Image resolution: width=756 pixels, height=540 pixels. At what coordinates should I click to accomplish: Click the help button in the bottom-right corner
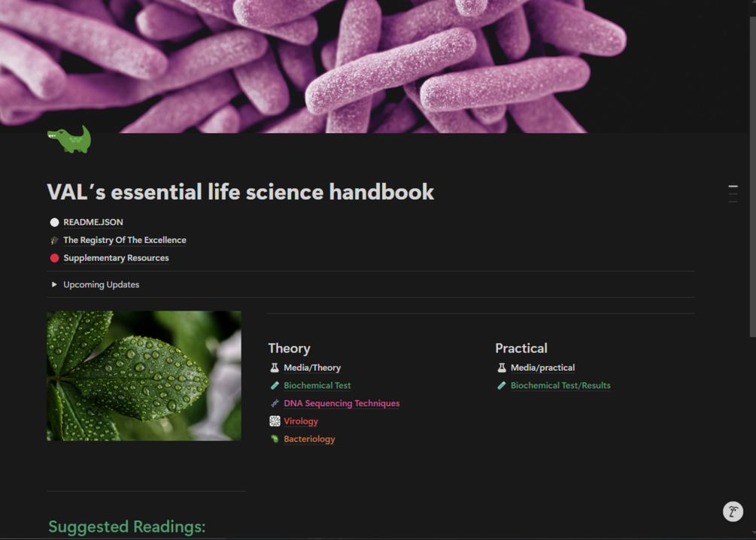733,511
